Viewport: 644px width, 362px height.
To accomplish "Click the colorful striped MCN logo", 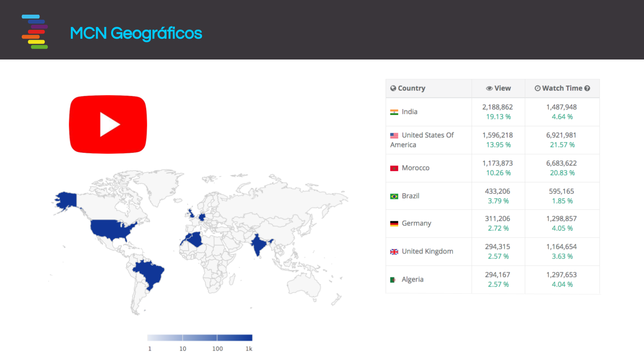I will click(x=35, y=32).
